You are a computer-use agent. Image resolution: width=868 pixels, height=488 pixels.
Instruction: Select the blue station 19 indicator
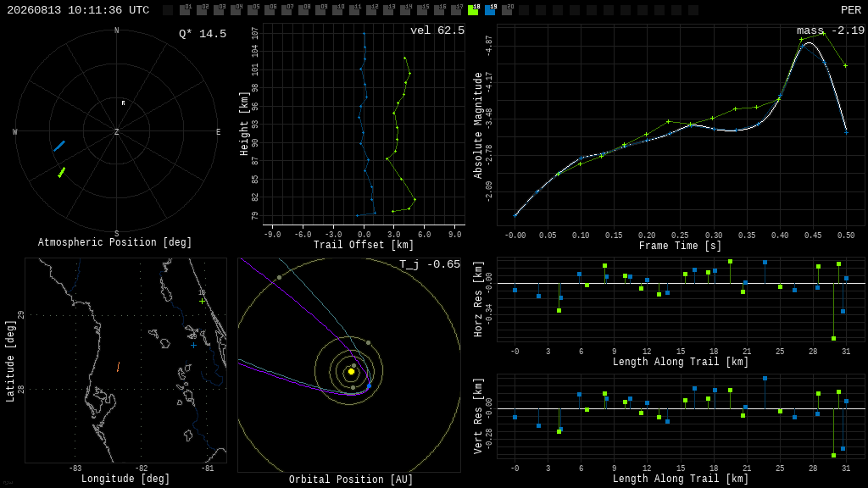coord(491,9)
